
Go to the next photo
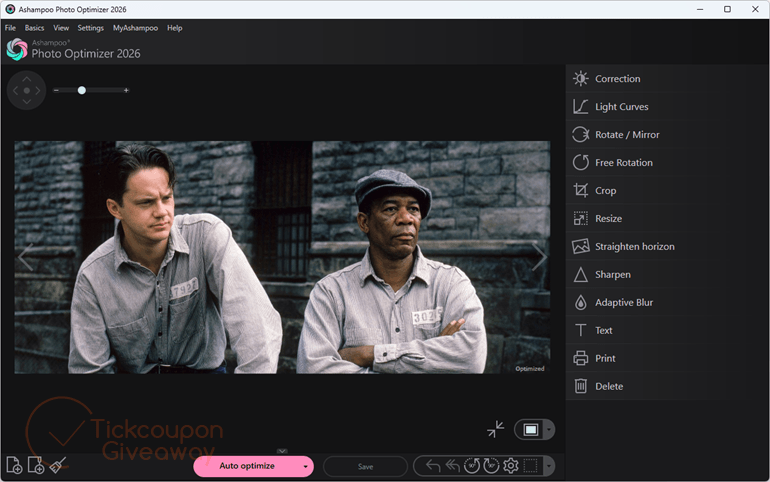(x=539, y=257)
